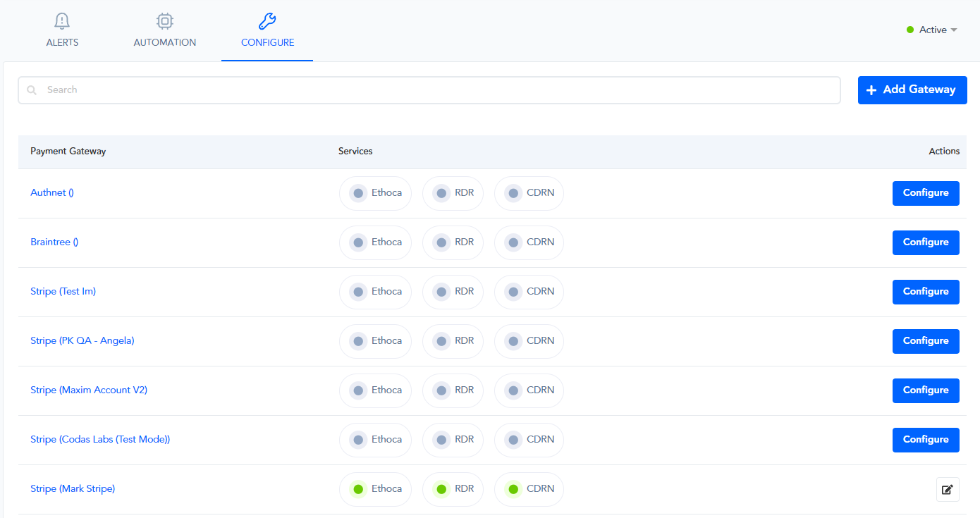The image size is (980, 518).
Task: Open the Automation chip icon
Action: 165,21
